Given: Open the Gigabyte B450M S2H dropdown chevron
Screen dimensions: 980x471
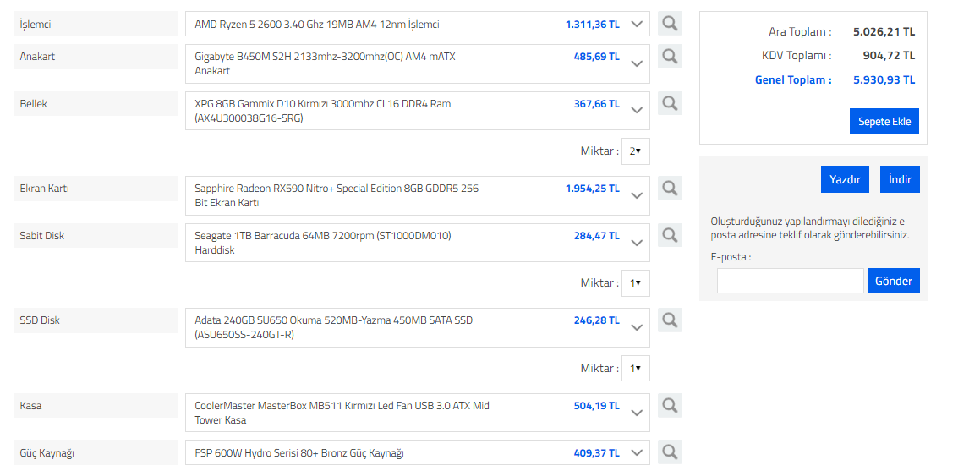Looking at the screenshot, I should coord(636,63).
